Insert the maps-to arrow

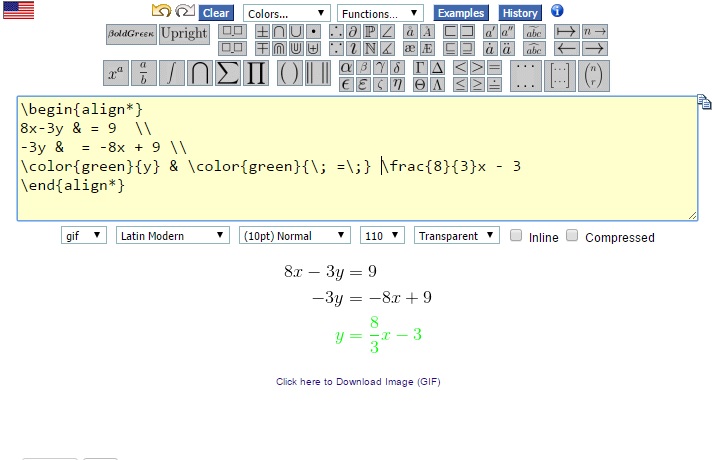566,32
